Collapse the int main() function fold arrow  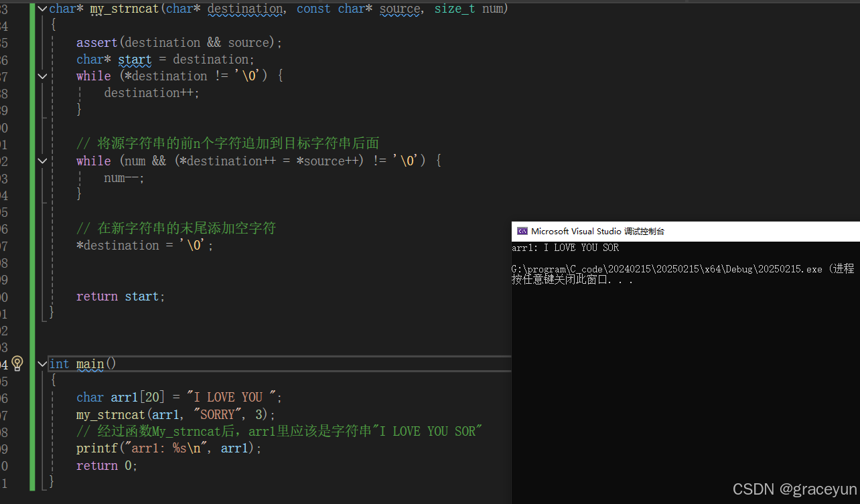point(43,363)
